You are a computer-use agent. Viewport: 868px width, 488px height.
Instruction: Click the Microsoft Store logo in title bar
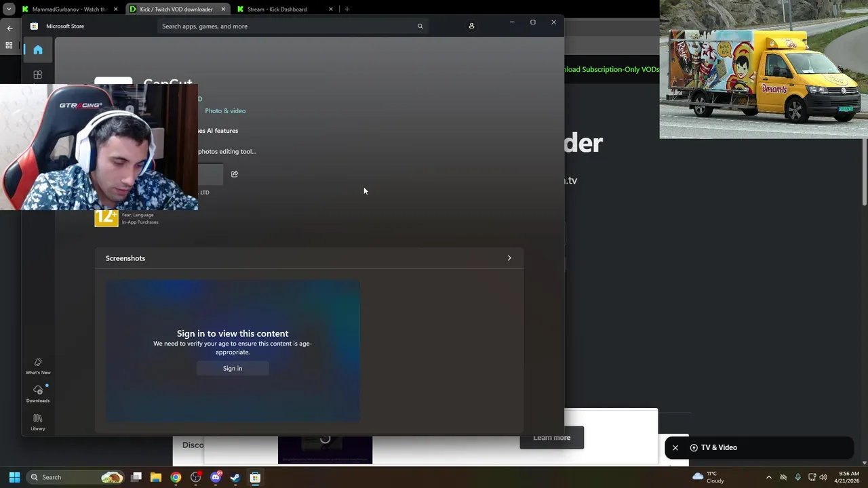34,26
